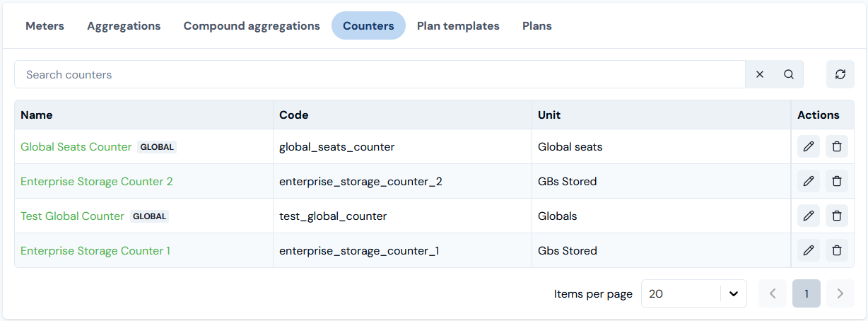The image size is (868, 321).
Task: Delete Enterprise Storage Counter 1
Action: (837, 250)
